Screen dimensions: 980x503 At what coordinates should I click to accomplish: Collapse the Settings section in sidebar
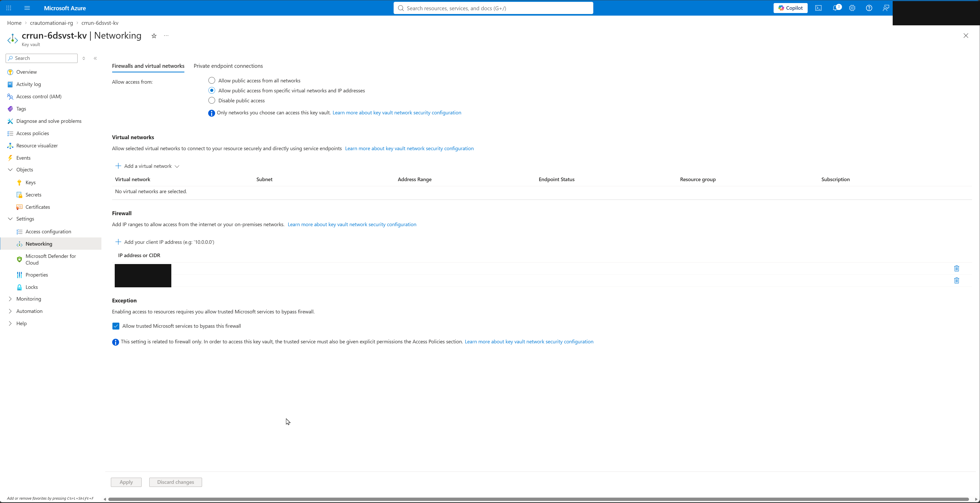(10, 218)
